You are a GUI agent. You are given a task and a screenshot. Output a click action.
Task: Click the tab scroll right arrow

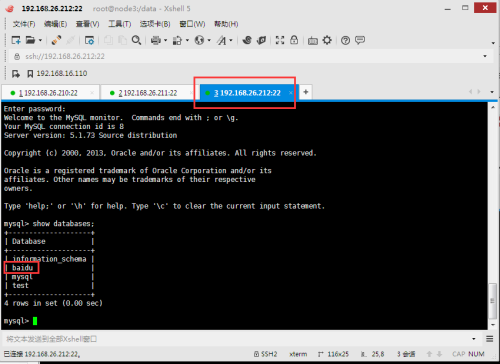click(x=479, y=92)
